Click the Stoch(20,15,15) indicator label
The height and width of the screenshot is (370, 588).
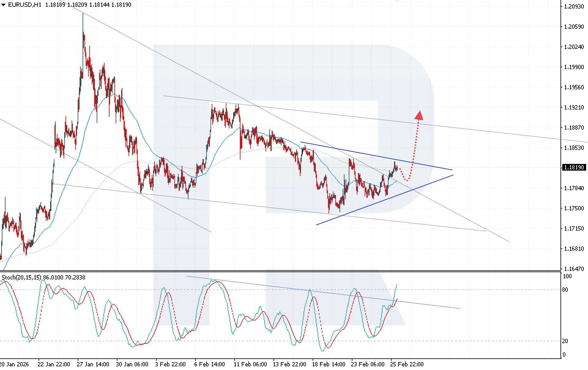[x=21, y=277]
